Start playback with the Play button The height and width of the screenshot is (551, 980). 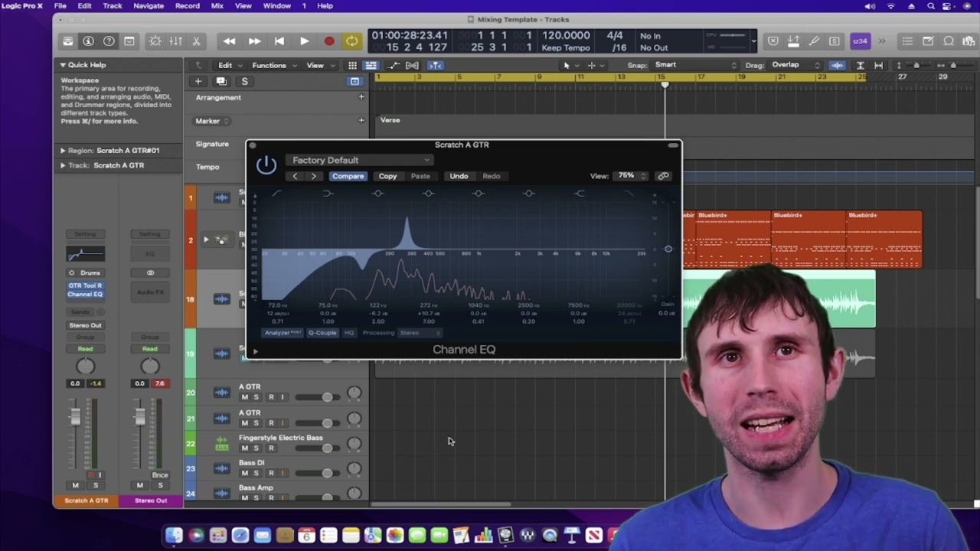tap(304, 41)
